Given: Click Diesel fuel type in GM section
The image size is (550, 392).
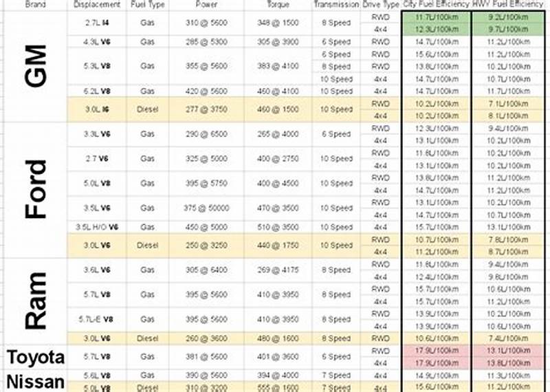Looking at the screenshot, I should pyautogui.click(x=147, y=109).
